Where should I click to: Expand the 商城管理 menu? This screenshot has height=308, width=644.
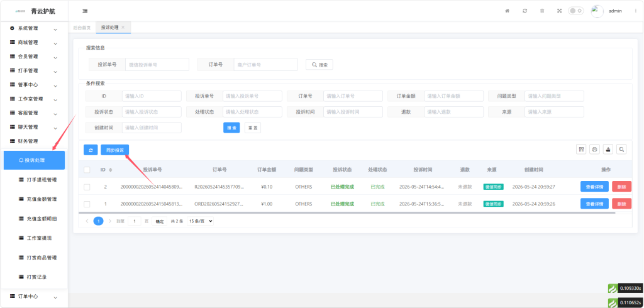pyautogui.click(x=34, y=43)
